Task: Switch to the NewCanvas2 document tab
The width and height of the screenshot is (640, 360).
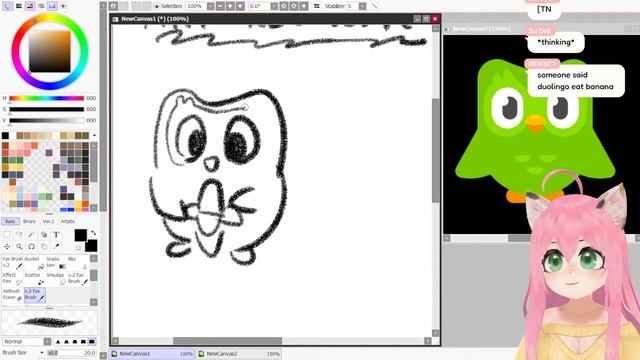Action: tap(238, 354)
